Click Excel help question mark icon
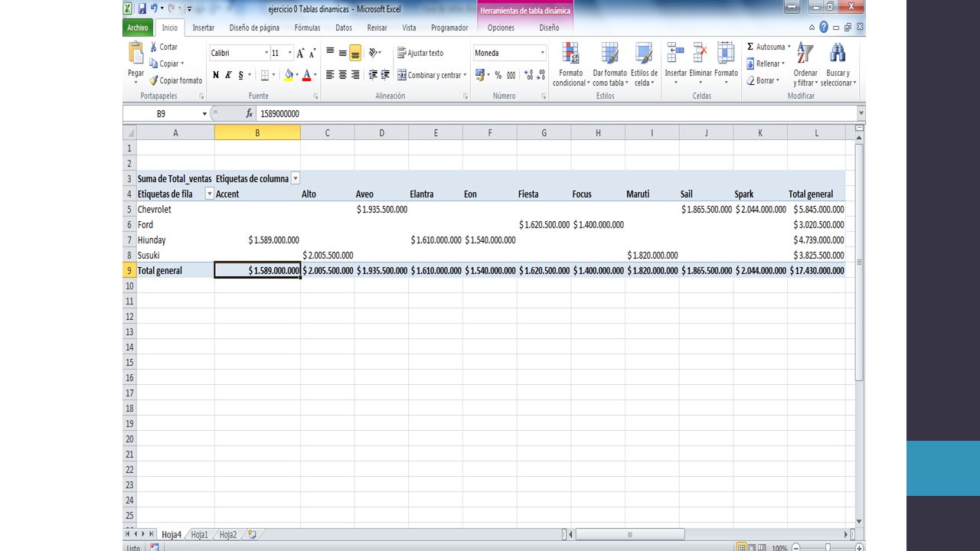Image resolution: width=980 pixels, height=551 pixels. click(x=824, y=28)
